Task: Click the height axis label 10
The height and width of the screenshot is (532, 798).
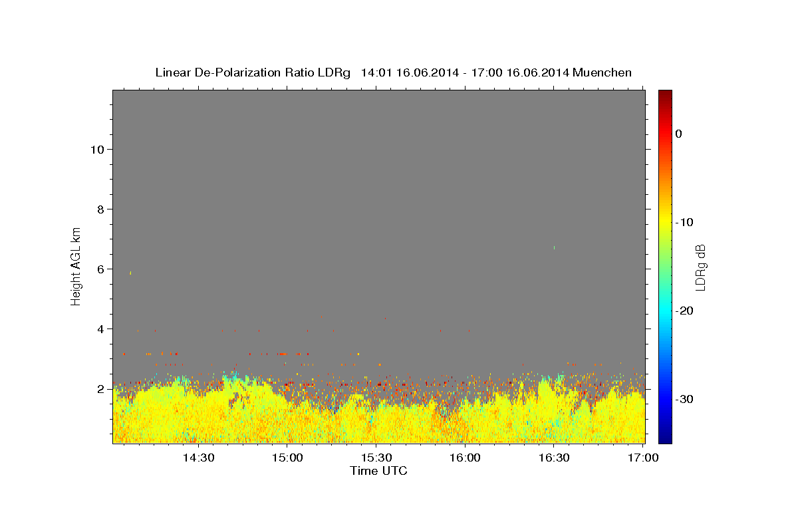Action: click(97, 149)
